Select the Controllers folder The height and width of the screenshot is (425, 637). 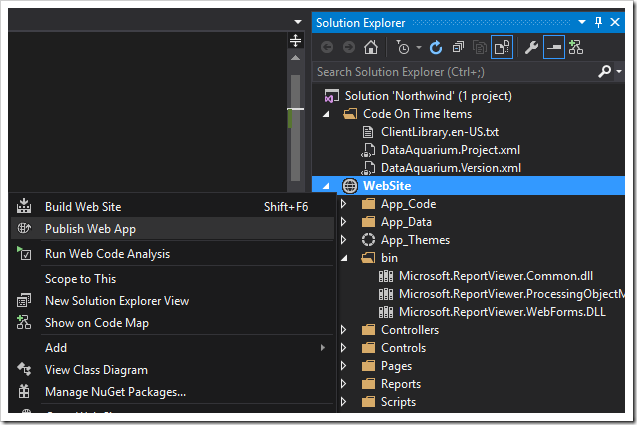[x=409, y=330]
